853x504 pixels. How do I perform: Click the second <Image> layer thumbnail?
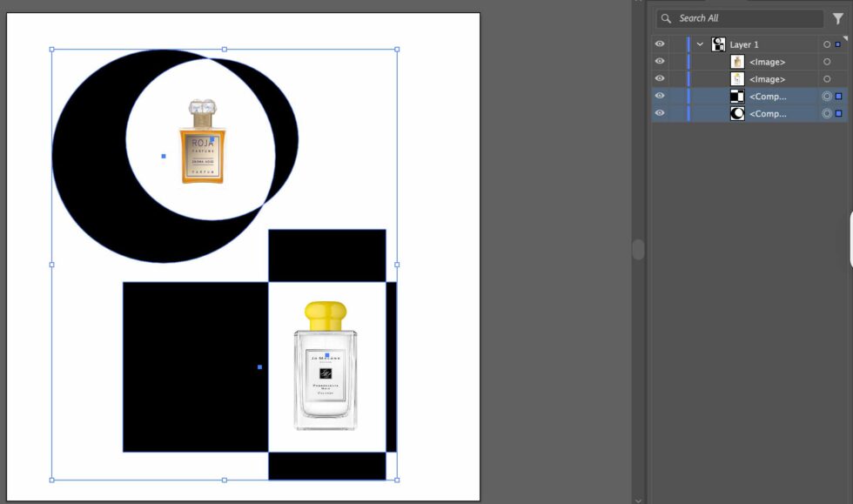coord(736,78)
